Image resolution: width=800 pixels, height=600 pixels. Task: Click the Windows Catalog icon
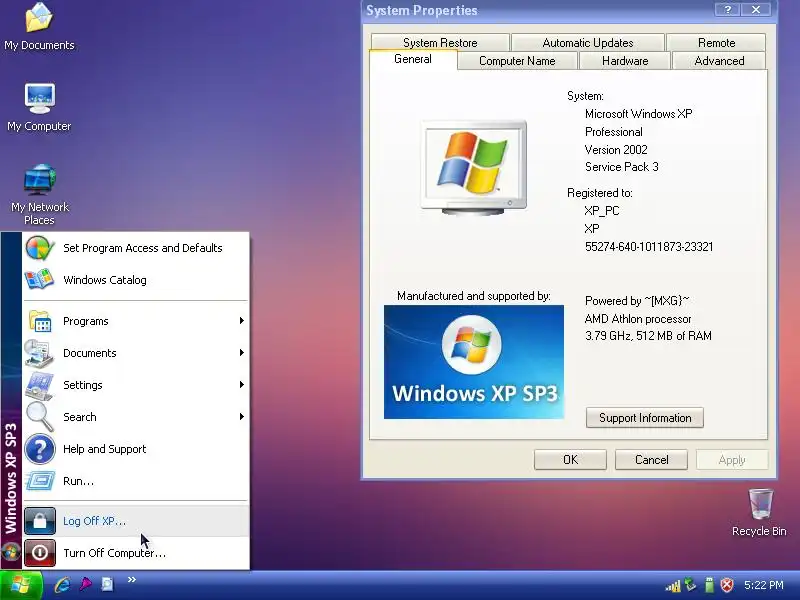(x=40, y=280)
